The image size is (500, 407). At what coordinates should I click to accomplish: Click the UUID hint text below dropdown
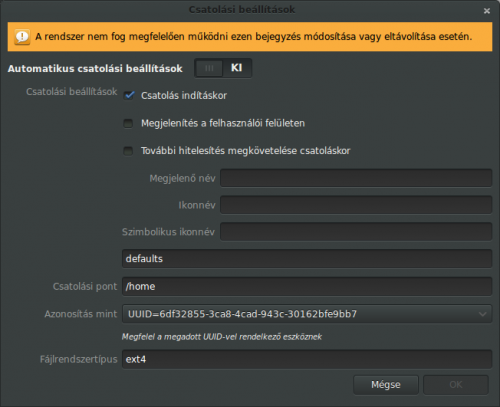(x=222, y=337)
